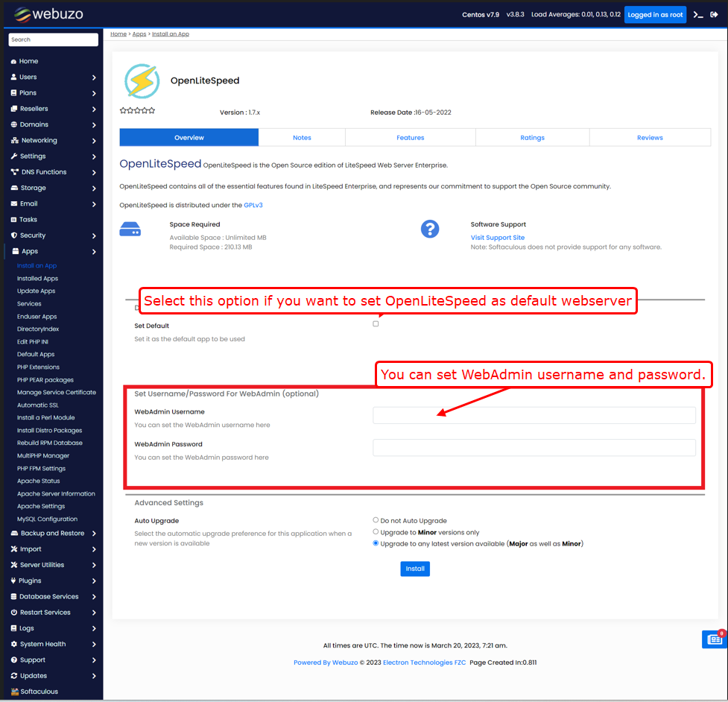Open the floating news icon at bottom right
The image size is (728, 702).
pyautogui.click(x=713, y=639)
